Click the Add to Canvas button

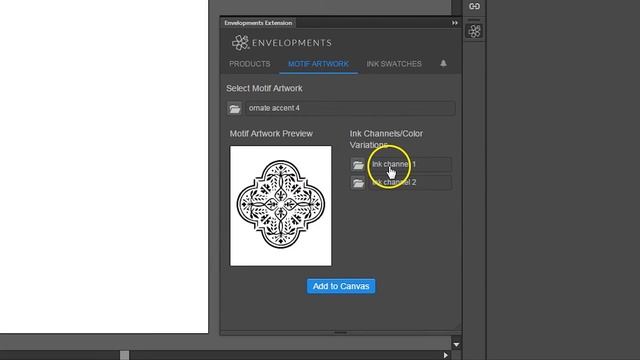pyautogui.click(x=341, y=286)
